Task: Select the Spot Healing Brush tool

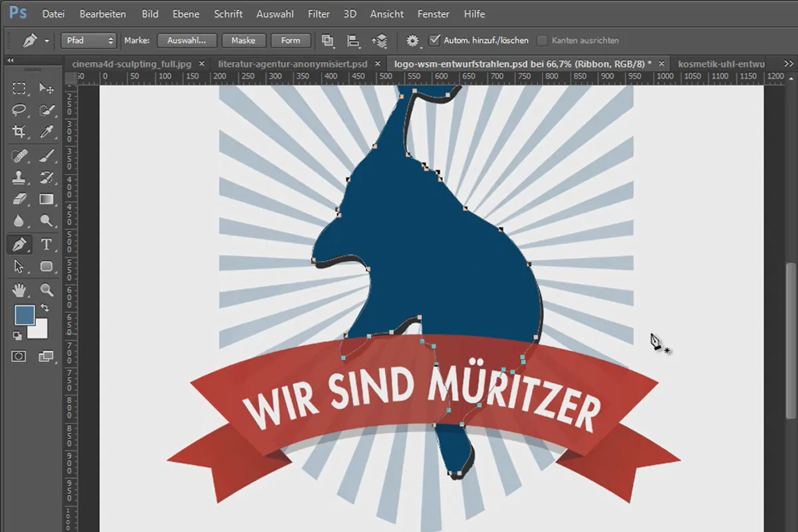Action: point(19,156)
